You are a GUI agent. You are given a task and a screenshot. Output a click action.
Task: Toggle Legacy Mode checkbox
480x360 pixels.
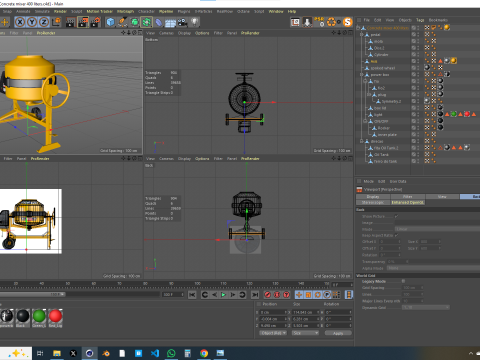pyautogui.click(x=403, y=281)
